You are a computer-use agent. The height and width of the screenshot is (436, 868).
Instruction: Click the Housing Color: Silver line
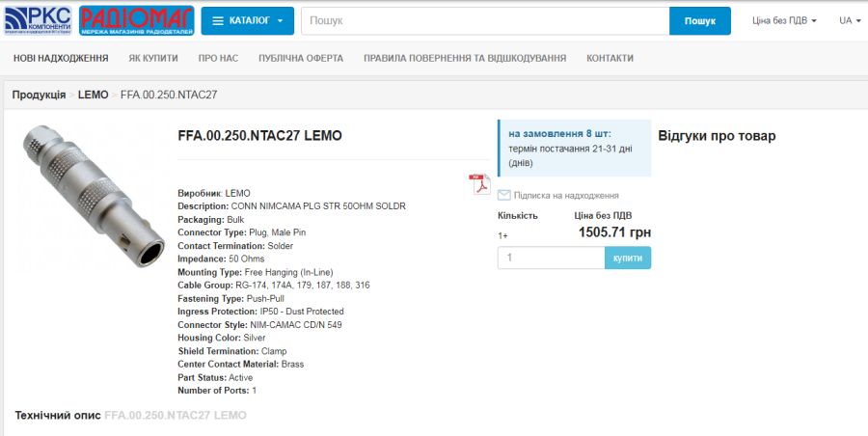tap(222, 338)
